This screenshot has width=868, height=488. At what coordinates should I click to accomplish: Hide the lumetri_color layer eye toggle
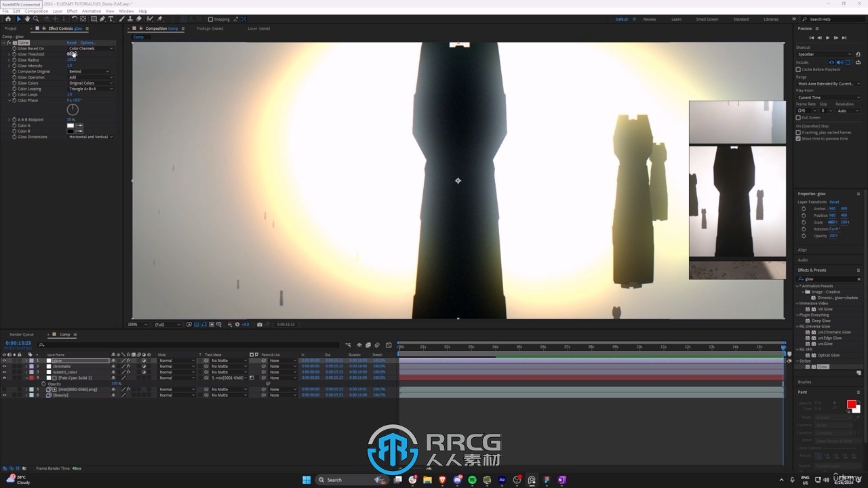[4, 372]
